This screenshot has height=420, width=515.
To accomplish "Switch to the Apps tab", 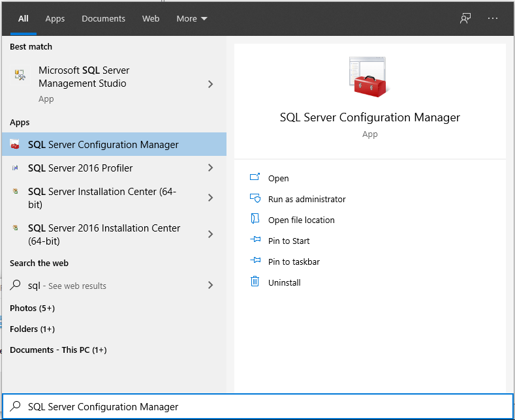I will point(55,18).
